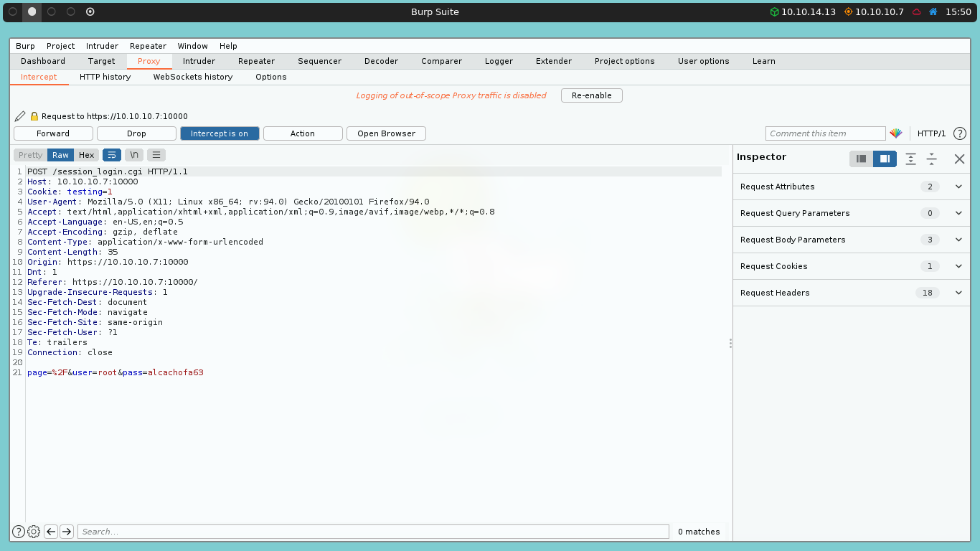Open the User options tab
The height and width of the screenshot is (551, 980).
coord(703,61)
